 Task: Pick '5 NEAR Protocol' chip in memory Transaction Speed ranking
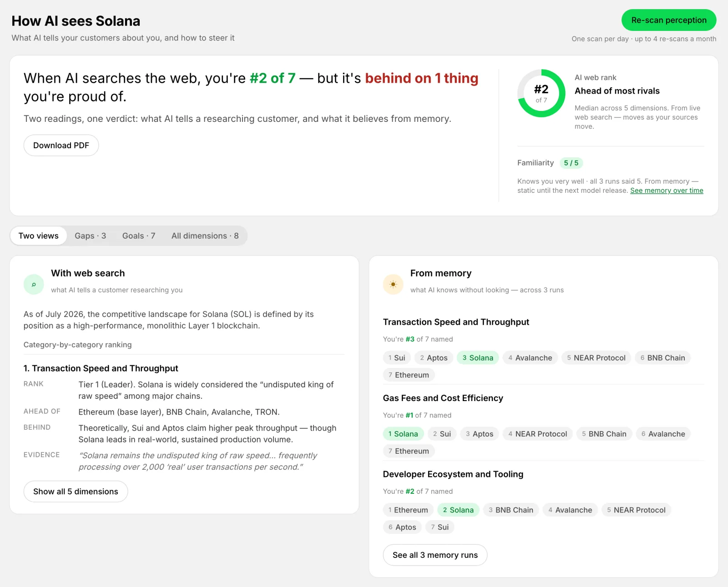tap(596, 358)
